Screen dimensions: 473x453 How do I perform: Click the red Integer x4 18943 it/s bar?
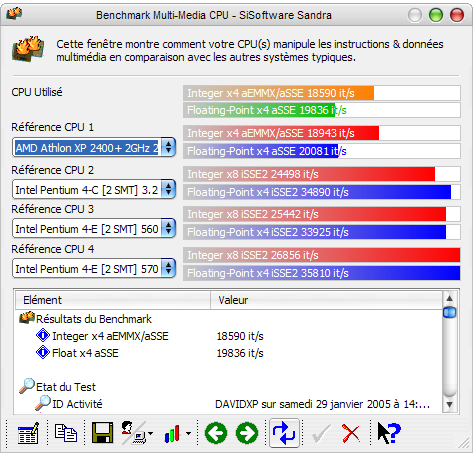coord(322,133)
